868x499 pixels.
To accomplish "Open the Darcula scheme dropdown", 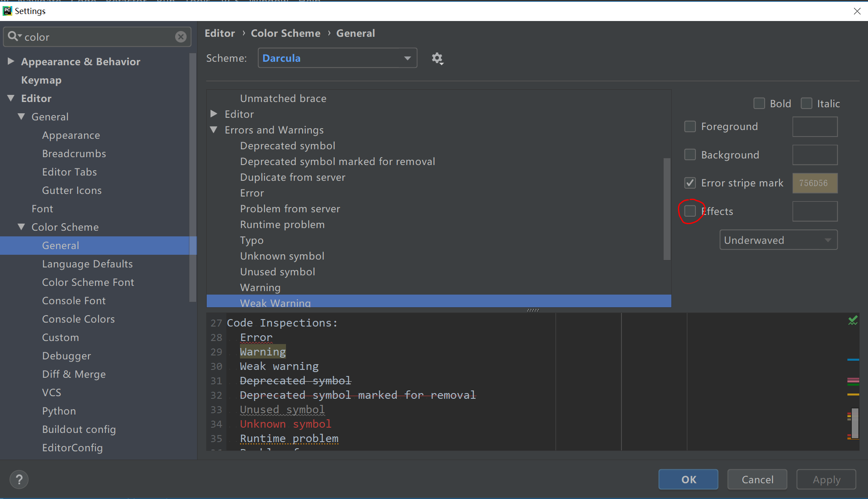I will pyautogui.click(x=337, y=58).
